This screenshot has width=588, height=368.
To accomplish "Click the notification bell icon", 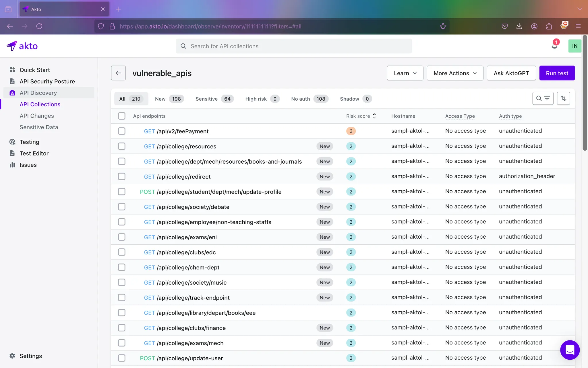I will pos(555,46).
